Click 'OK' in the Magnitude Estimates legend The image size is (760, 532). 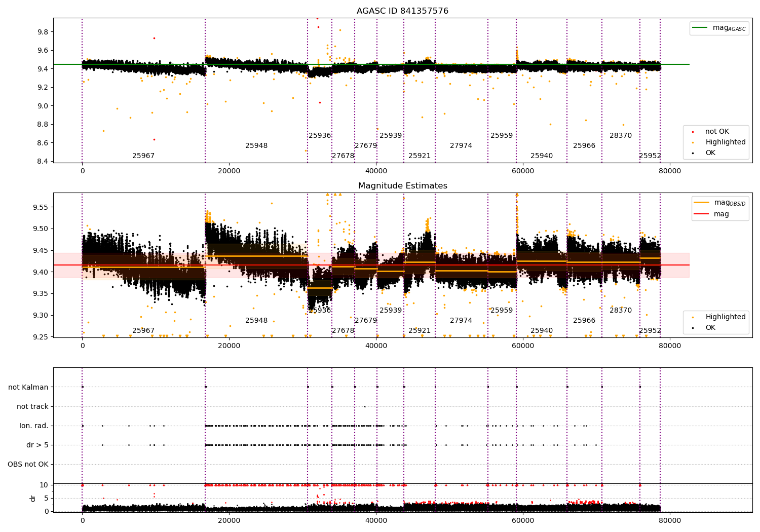tap(710, 328)
